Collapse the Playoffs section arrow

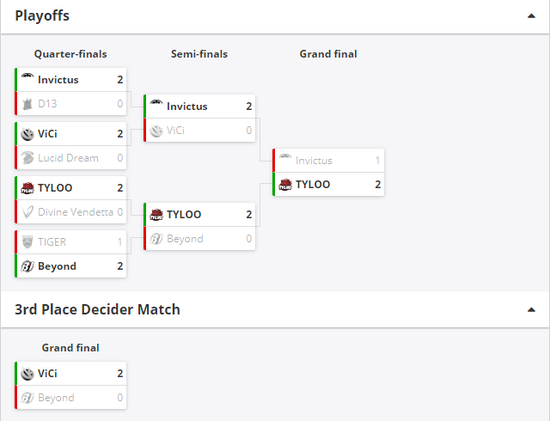point(531,16)
